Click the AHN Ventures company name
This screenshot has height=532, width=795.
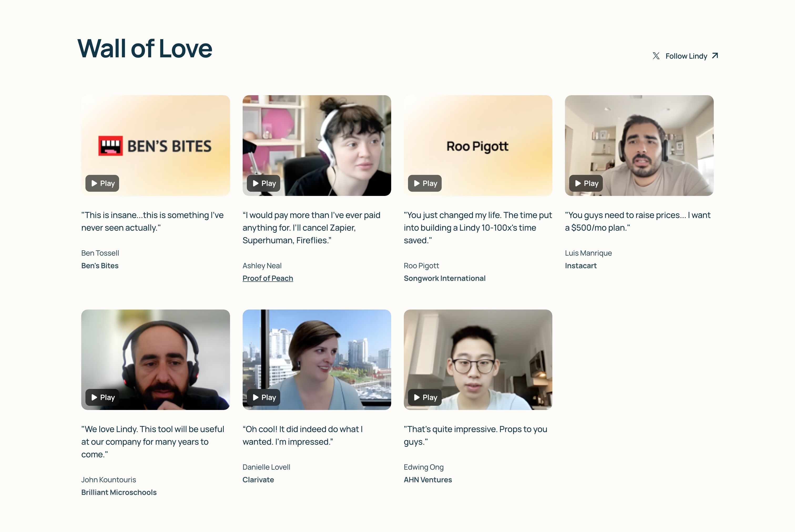(x=428, y=480)
